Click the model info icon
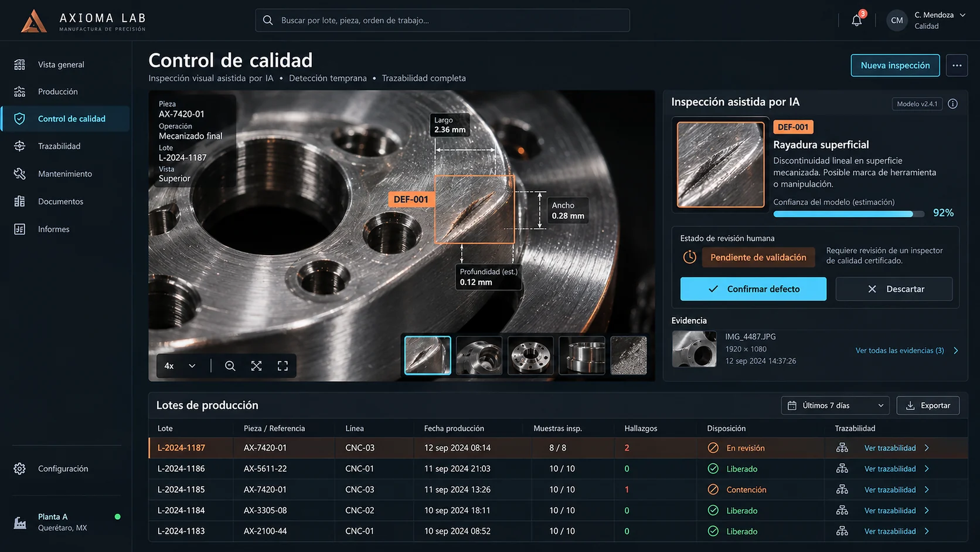The image size is (980, 552). click(953, 104)
